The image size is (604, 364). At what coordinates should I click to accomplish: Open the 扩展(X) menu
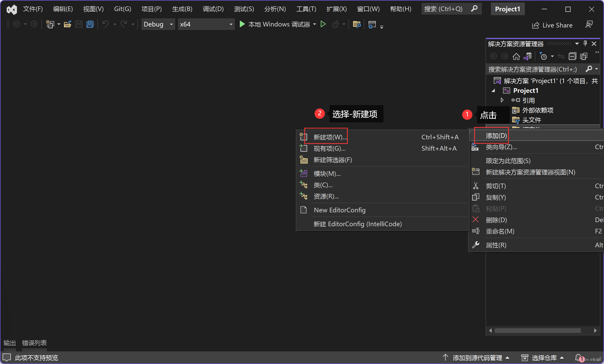[336, 9]
